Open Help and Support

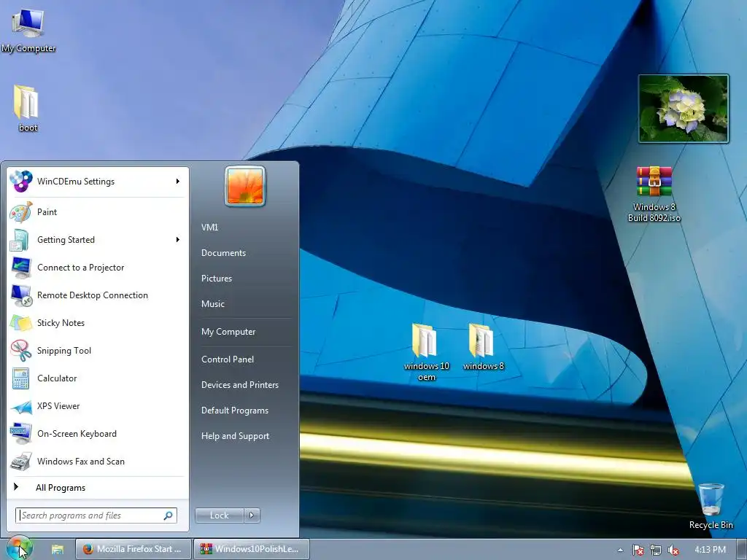pos(235,436)
